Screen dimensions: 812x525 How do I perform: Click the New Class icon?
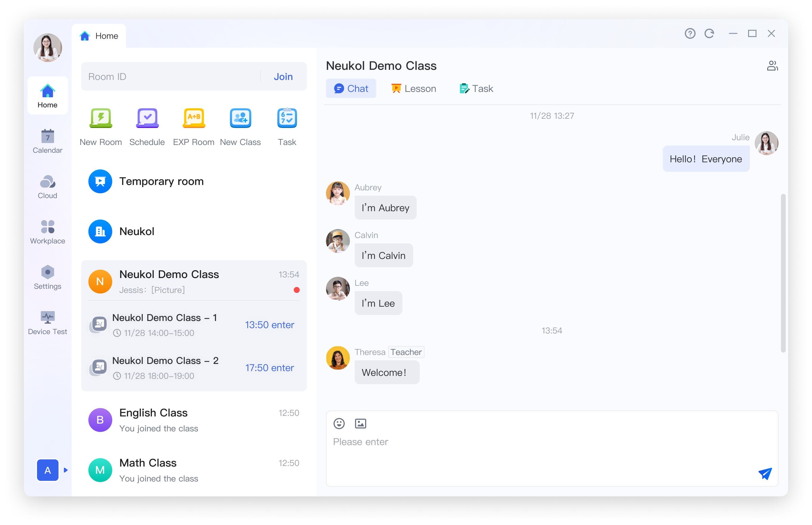coord(240,118)
